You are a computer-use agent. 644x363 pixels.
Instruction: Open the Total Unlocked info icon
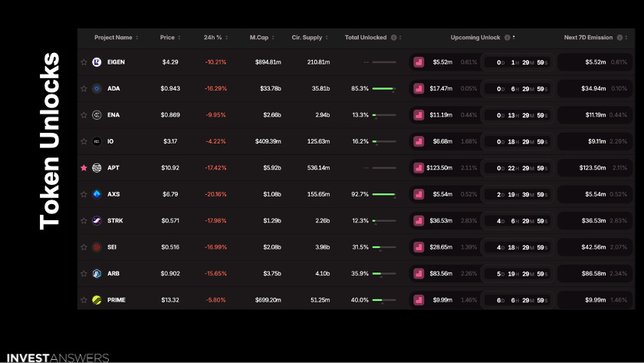coord(394,38)
